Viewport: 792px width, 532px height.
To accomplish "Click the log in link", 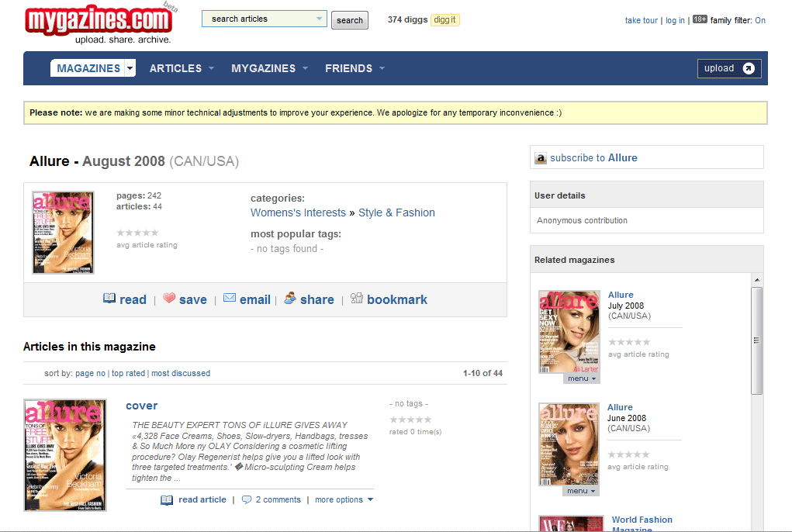I will pos(675,20).
